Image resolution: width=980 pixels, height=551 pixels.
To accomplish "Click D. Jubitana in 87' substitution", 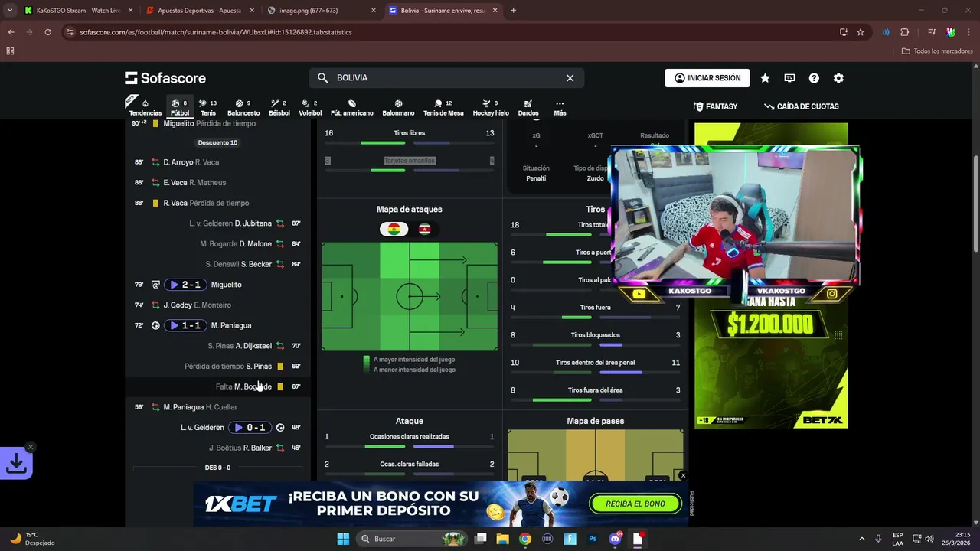I will [x=253, y=223].
